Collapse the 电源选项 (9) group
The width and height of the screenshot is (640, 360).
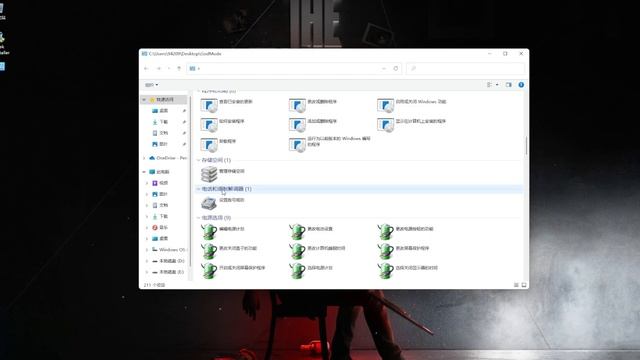click(x=198, y=218)
